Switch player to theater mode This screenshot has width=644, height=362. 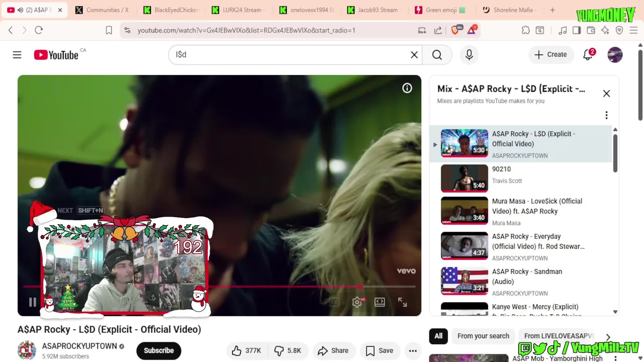click(380, 302)
